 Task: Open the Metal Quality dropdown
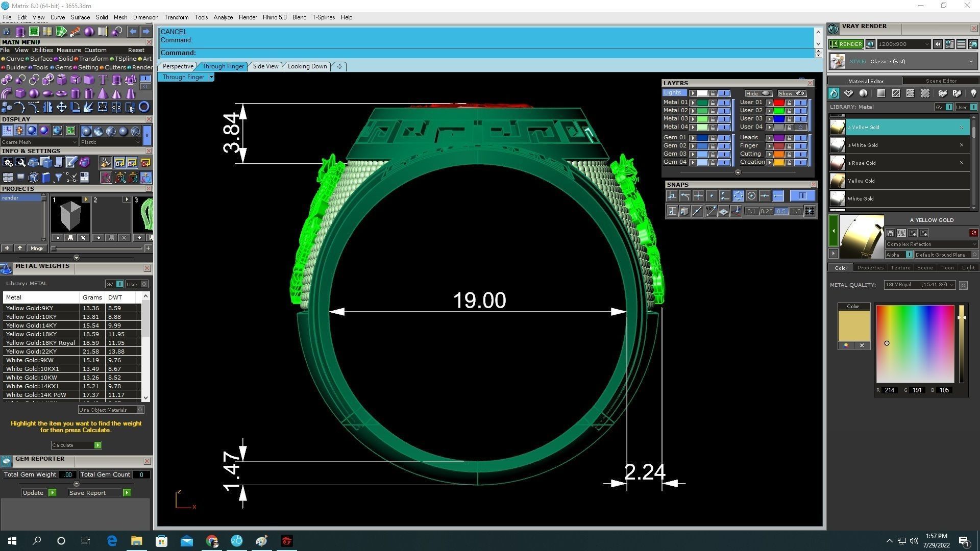click(919, 285)
